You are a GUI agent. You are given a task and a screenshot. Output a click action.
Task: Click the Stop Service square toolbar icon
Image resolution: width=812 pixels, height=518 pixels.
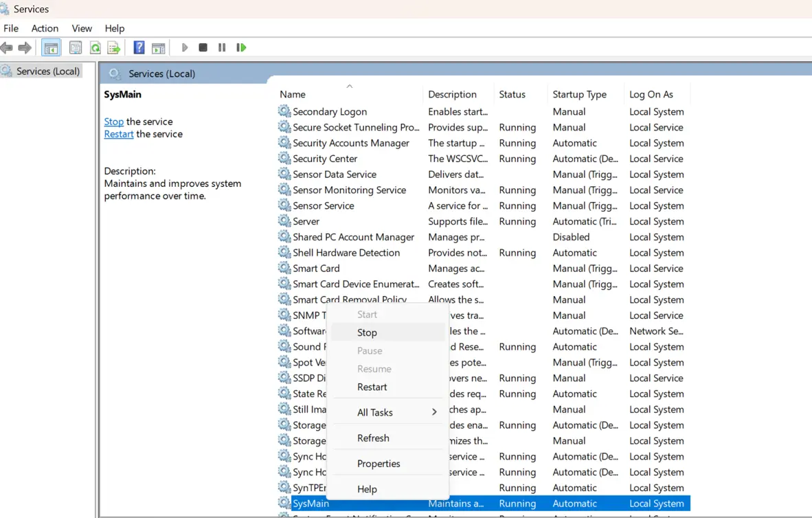coord(203,47)
